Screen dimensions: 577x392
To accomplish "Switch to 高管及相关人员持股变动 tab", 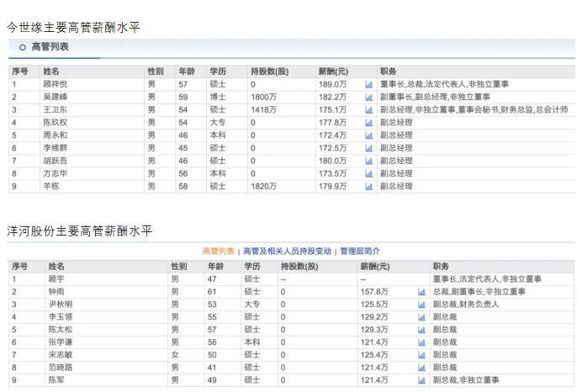I will pos(287,251).
